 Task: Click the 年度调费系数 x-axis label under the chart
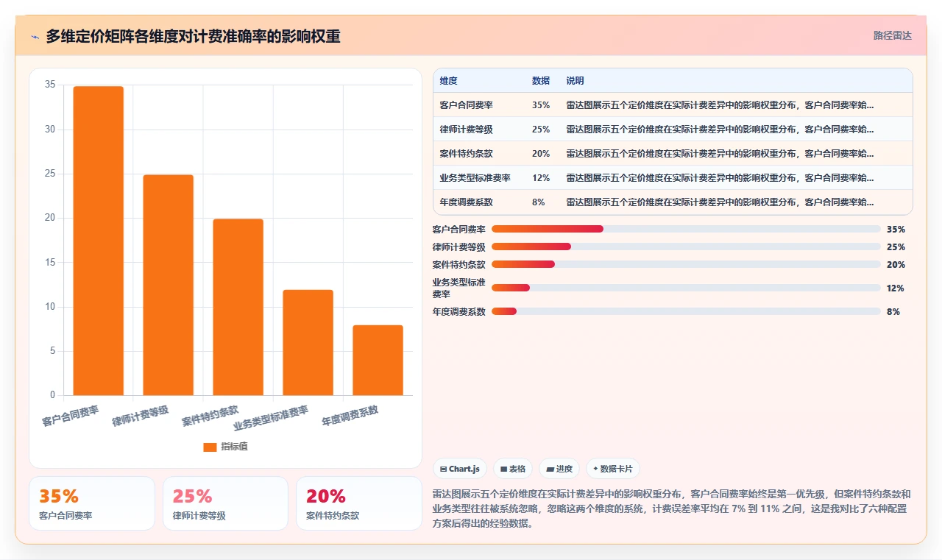coord(350,416)
